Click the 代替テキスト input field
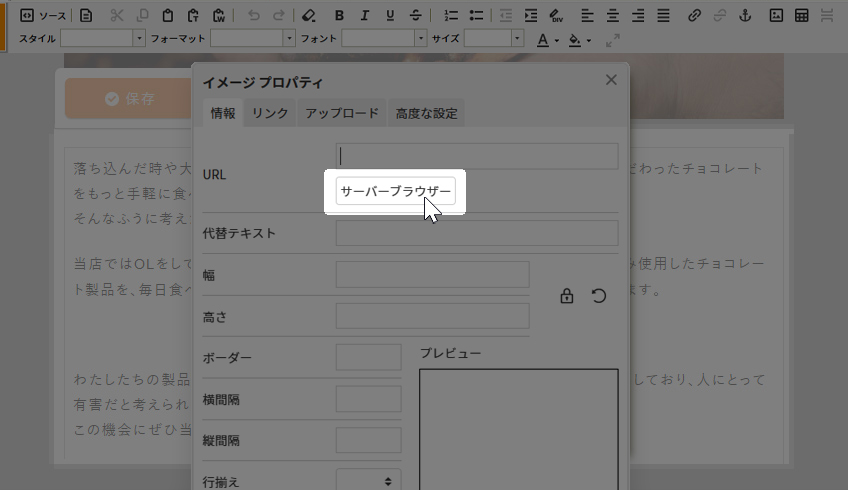This screenshot has width=848, height=490. 477,233
